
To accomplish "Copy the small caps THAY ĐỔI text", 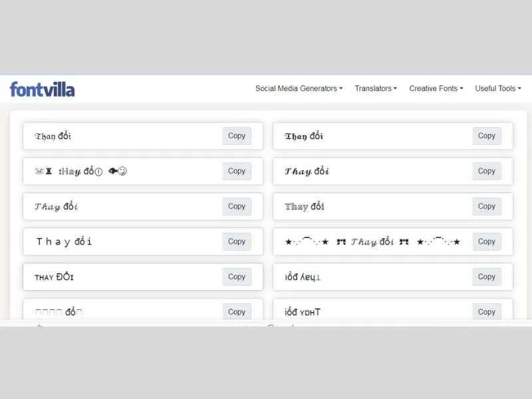I will click(237, 277).
